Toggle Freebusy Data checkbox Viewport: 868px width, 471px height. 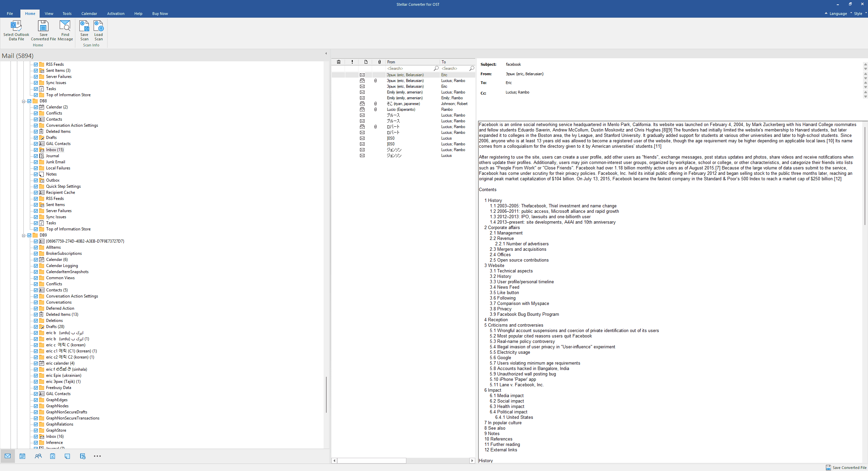pos(36,388)
